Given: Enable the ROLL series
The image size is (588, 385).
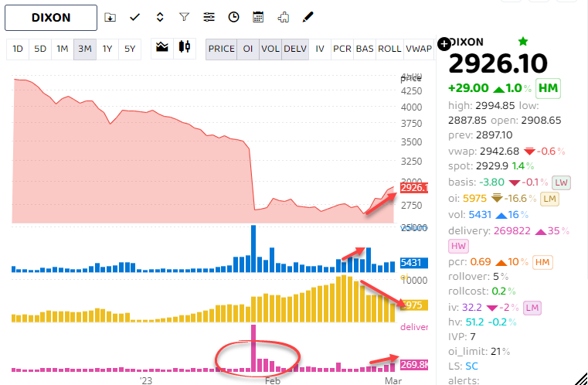Looking at the screenshot, I should pos(389,49).
